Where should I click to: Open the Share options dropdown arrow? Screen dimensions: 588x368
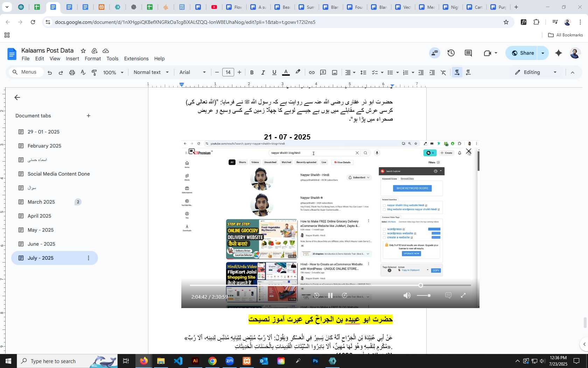[543, 53]
